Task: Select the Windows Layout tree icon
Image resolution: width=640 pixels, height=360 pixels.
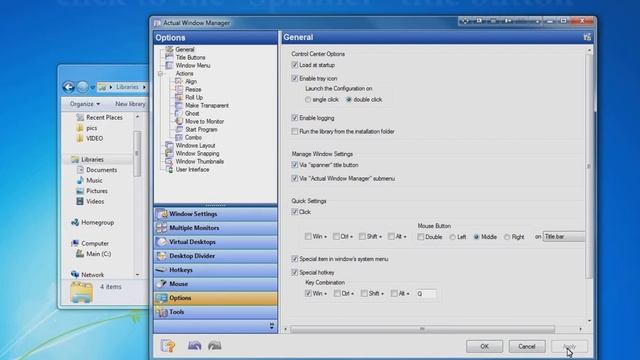Action: click(169, 145)
